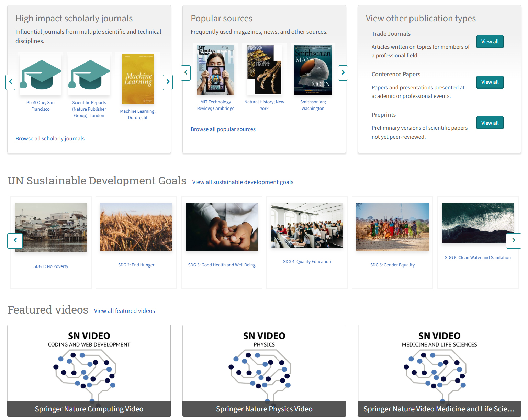View all Conference Papers
Screen dimensions: 528x420
pyautogui.click(x=490, y=82)
